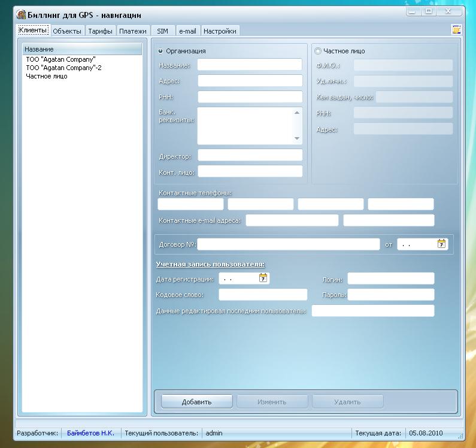Click the application icon in title bar

(x=21, y=14)
